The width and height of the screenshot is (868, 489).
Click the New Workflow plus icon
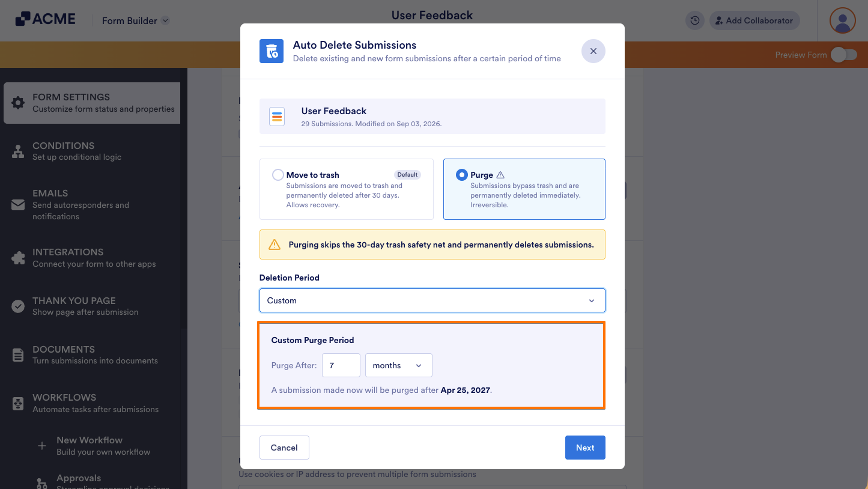pos(42,446)
